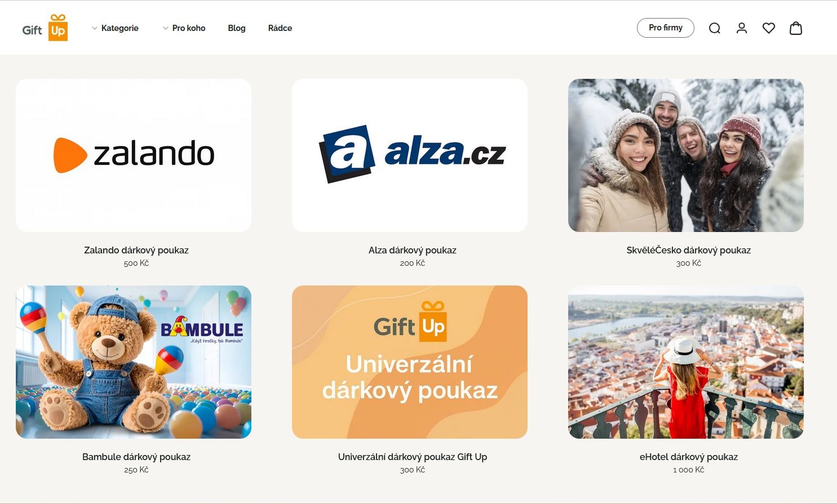
Task: Open the search magnifier icon
Action: pyautogui.click(x=715, y=28)
